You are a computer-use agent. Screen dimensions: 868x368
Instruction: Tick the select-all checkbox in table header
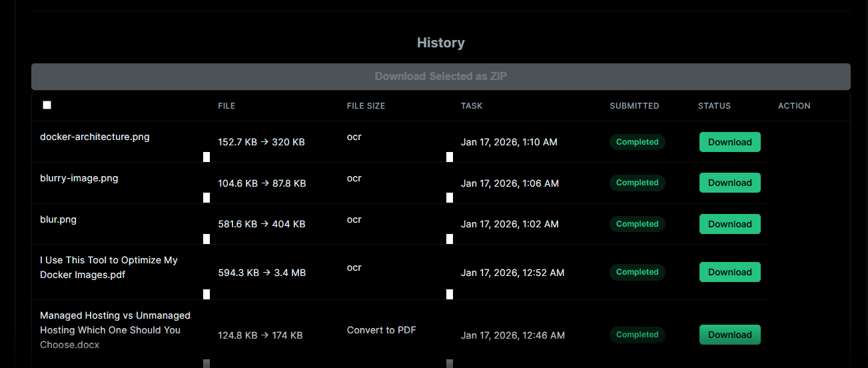pos(47,105)
